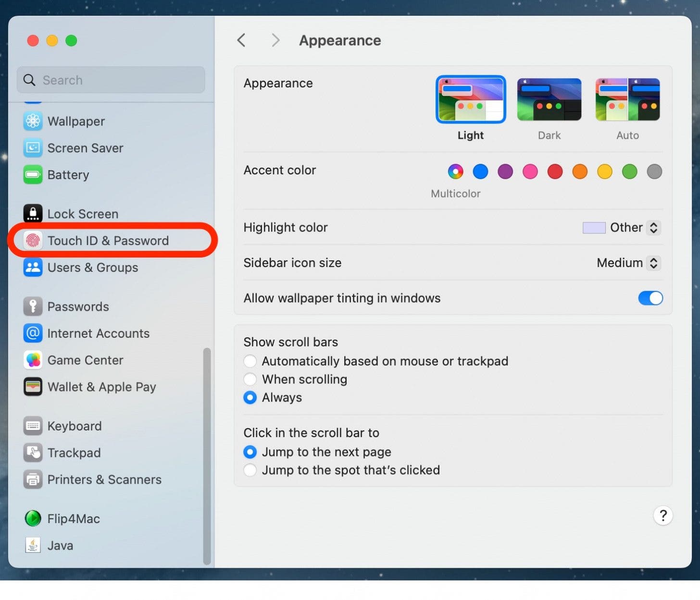This screenshot has width=700, height=600.
Task: Click the Touch ID fingerprint icon
Action: click(x=33, y=240)
